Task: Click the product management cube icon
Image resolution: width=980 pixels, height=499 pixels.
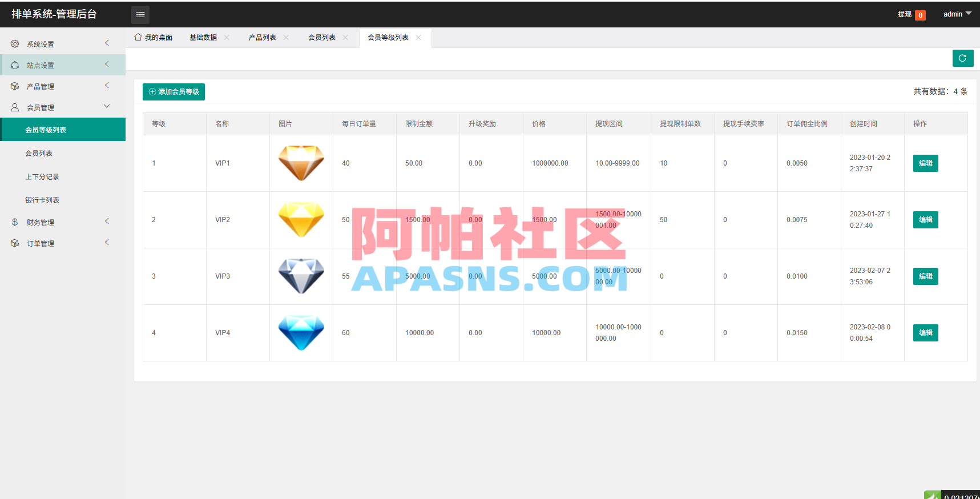Action: pos(15,86)
